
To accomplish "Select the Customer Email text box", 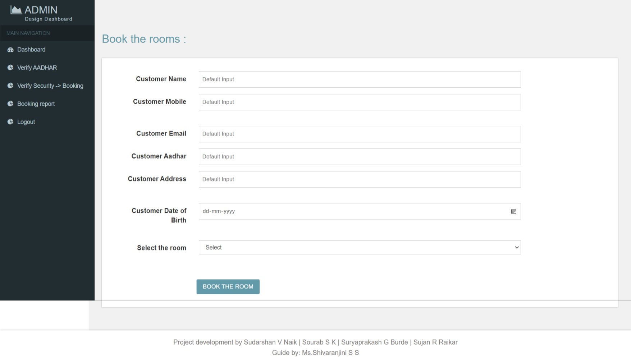I will point(360,134).
